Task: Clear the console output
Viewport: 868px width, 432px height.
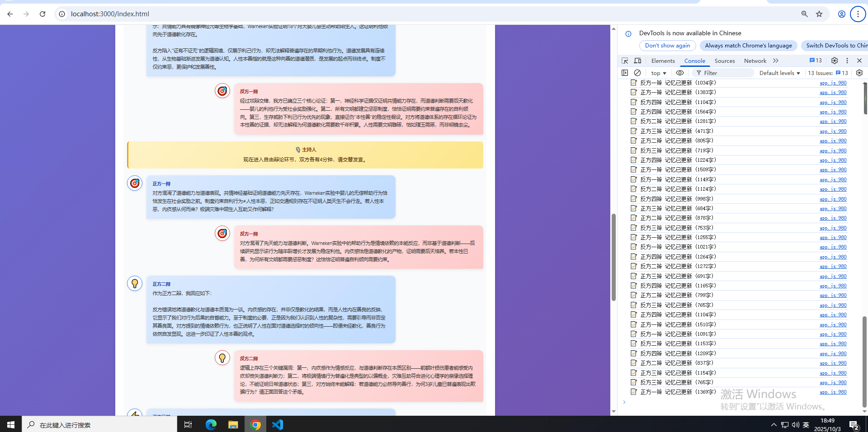Action: 637,73
